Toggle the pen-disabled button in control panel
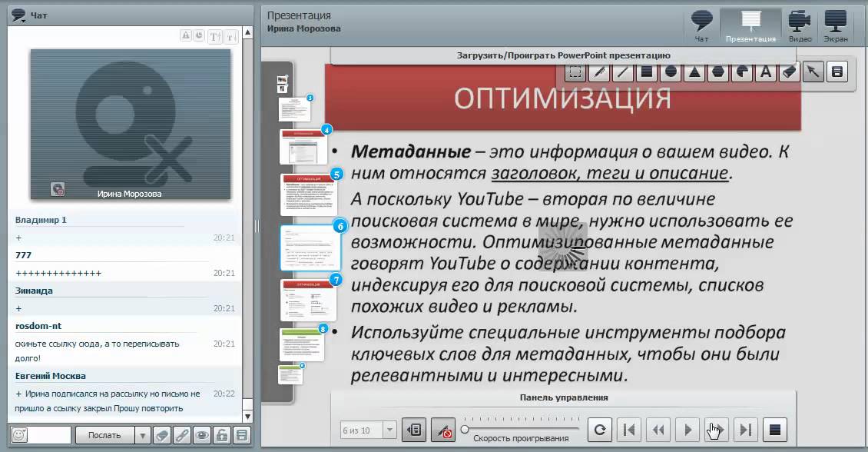Screen dimensions: 868x452 (443, 430)
